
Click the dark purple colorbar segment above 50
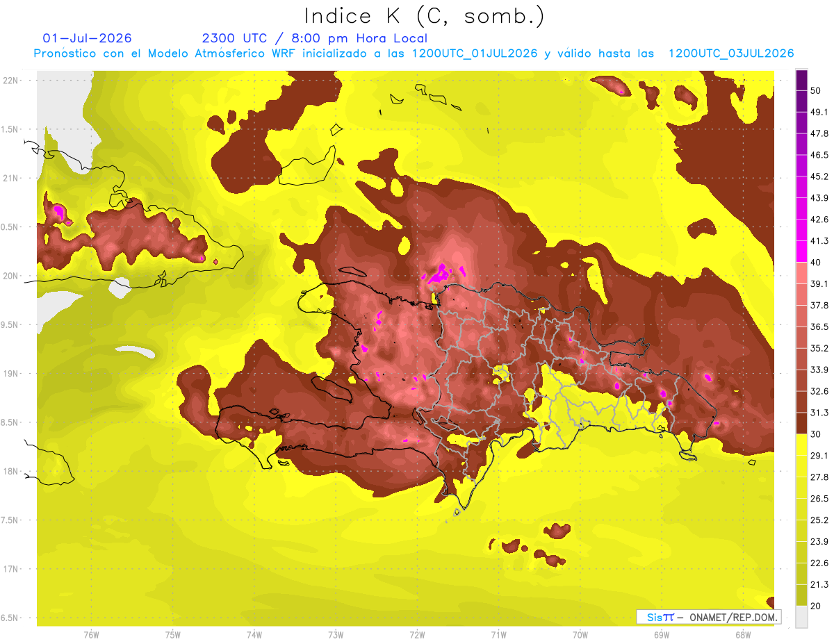click(801, 80)
